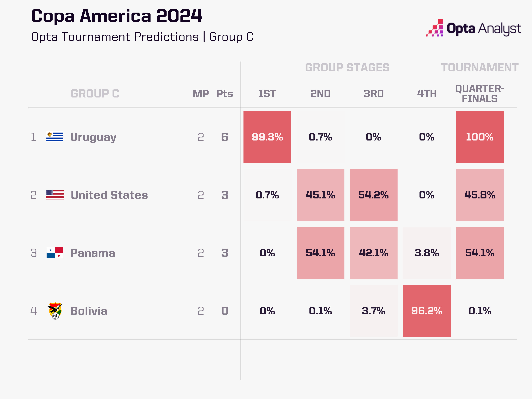Screen dimensions: 532x399
Task: Click the United States flag icon
Action: [55, 195]
